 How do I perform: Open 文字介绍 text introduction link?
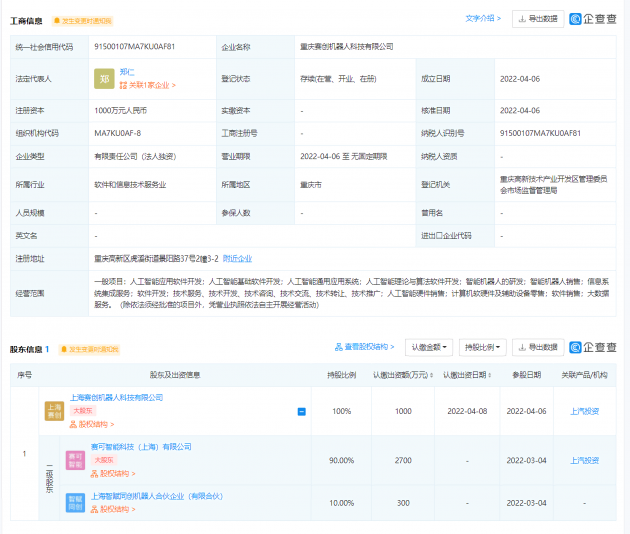pyautogui.click(x=483, y=18)
